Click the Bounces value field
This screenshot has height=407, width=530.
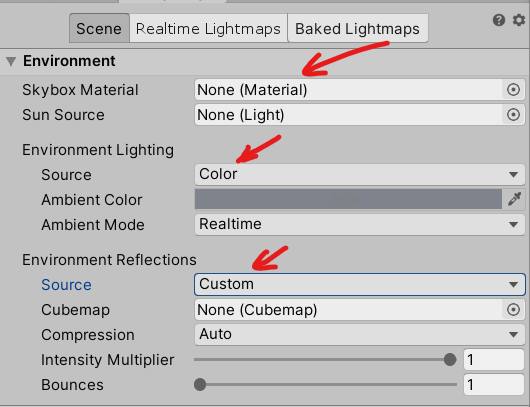pos(493,385)
